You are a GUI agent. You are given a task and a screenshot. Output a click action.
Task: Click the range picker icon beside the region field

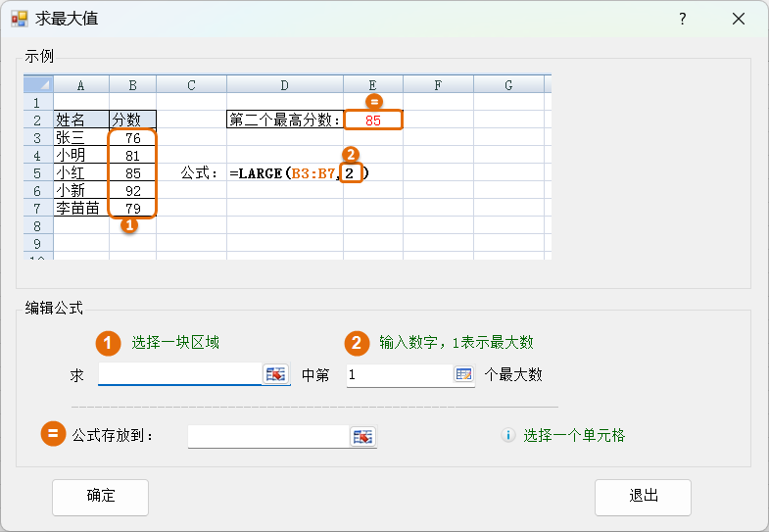pos(276,374)
